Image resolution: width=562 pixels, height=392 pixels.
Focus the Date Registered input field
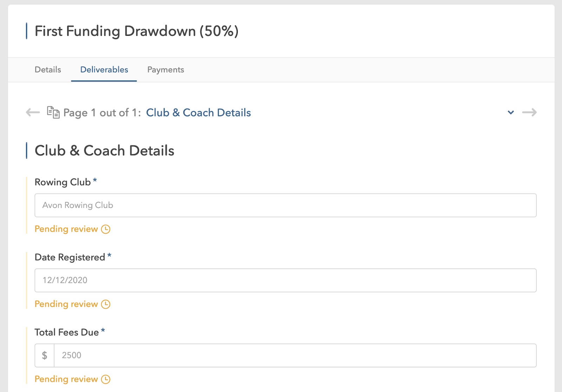click(285, 280)
